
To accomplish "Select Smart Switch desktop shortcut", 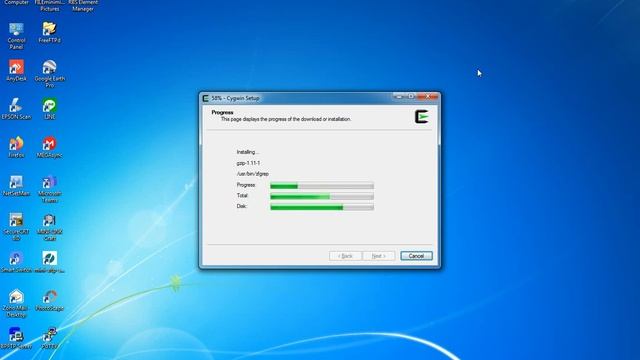I will [16, 262].
